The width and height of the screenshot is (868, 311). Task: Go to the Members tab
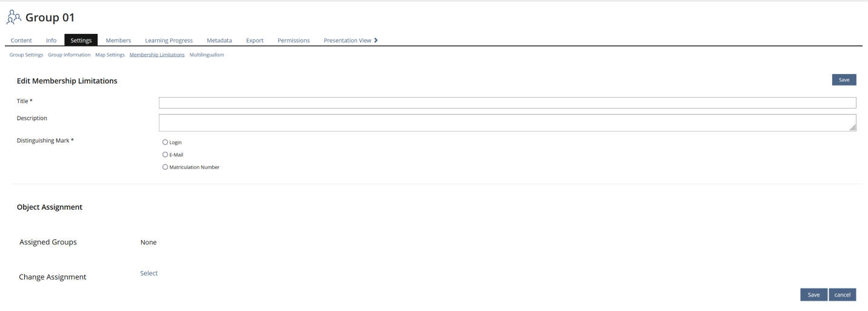118,41
